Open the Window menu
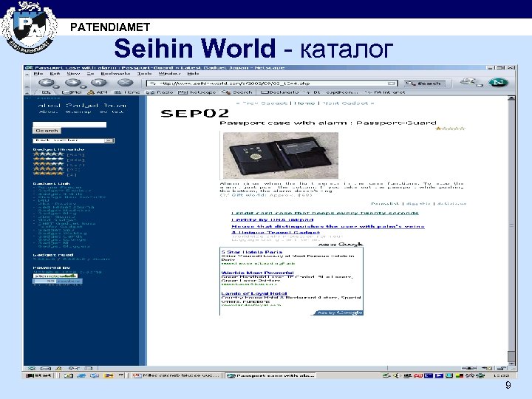The image size is (532, 399). click(170, 74)
